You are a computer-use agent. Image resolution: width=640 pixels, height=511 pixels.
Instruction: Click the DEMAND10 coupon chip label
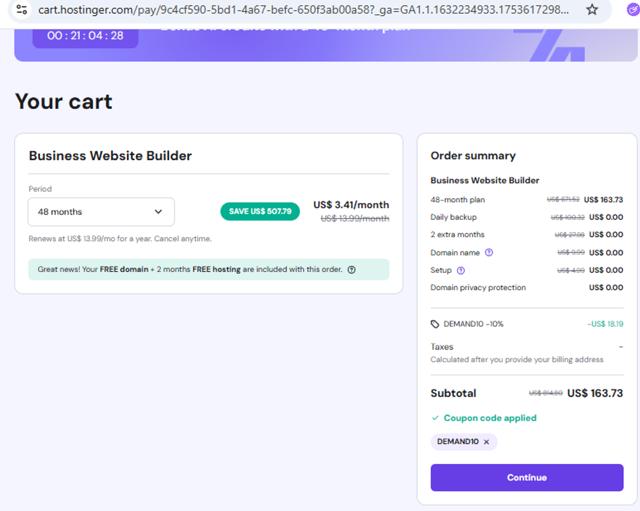(458, 441)
